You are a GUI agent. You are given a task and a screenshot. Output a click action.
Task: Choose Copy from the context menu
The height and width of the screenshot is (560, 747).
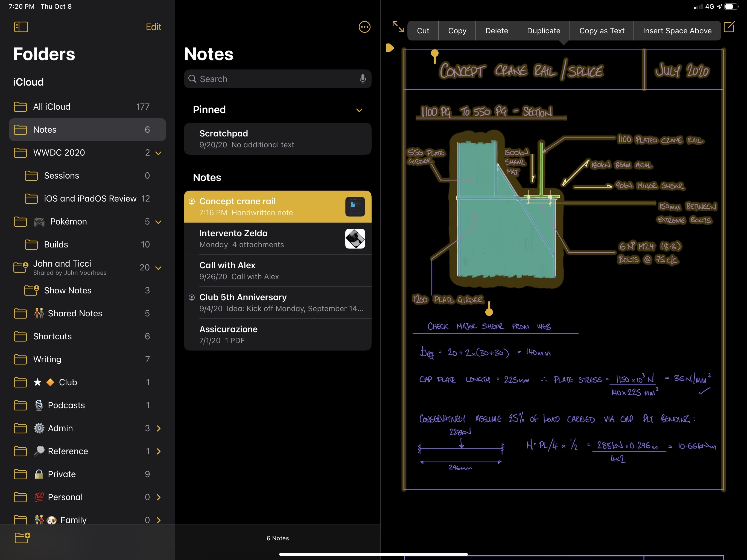[457, 31]
